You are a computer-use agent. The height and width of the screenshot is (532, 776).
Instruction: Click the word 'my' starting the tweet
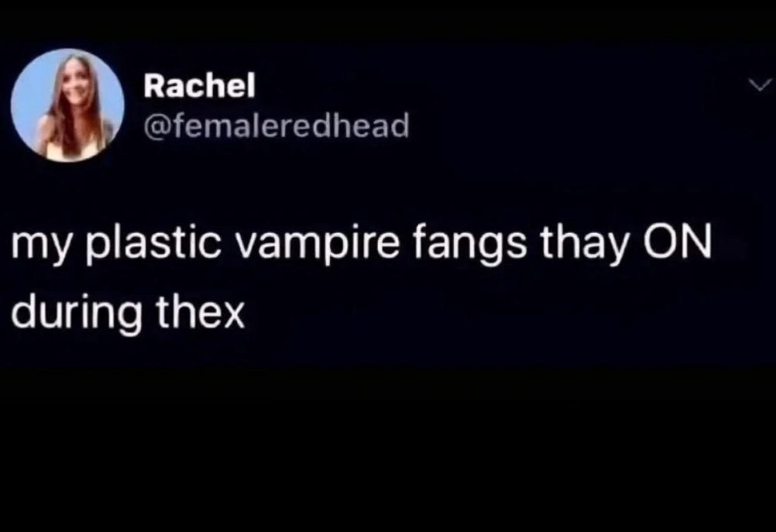click(x=42, y=248)
